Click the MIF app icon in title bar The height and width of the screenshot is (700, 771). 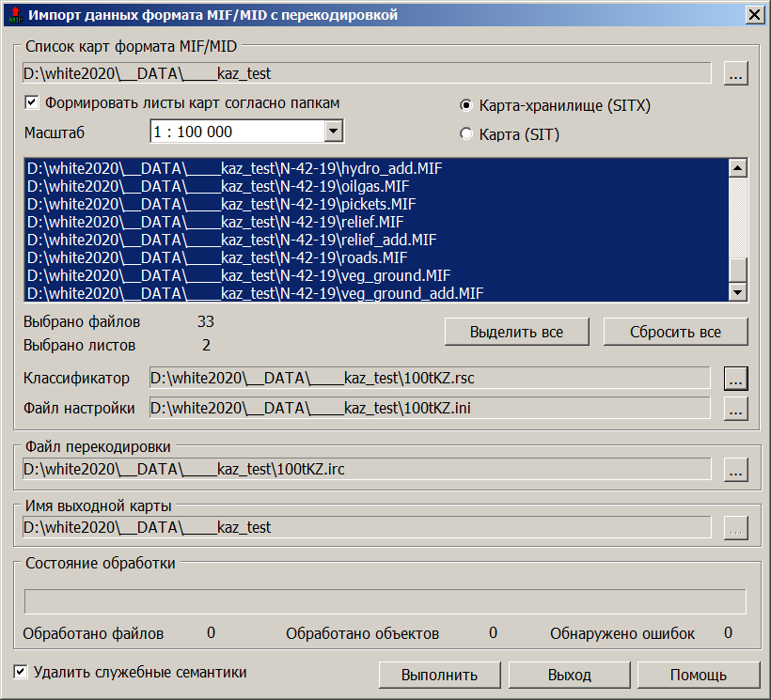click(x=14, y=15)
